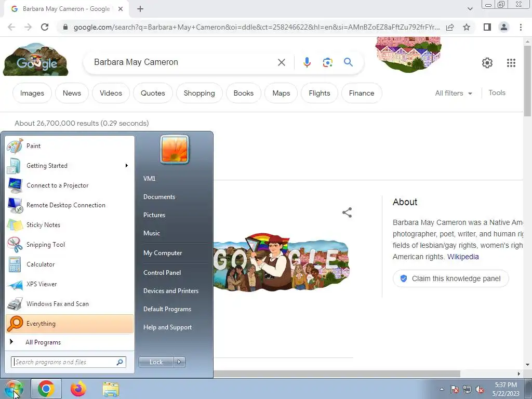Screen dimensions: 532x399
Task: Click the Search programs and files box
Action: (69, 362)
